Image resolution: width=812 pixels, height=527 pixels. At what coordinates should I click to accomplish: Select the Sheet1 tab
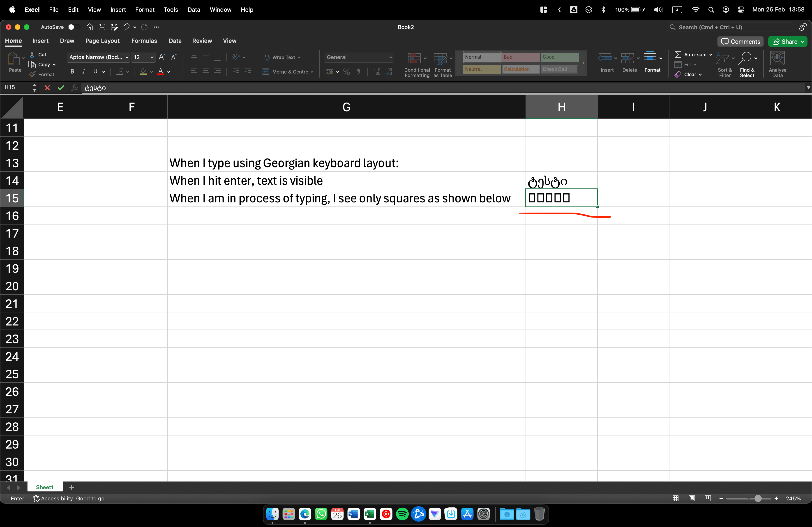pos(45,487)
